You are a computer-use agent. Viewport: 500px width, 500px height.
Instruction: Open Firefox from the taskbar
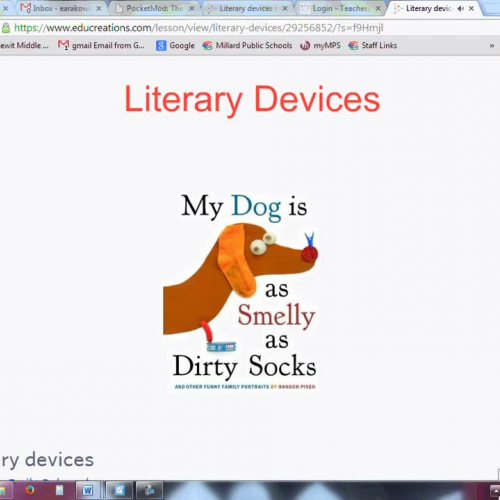pos(30,490)
